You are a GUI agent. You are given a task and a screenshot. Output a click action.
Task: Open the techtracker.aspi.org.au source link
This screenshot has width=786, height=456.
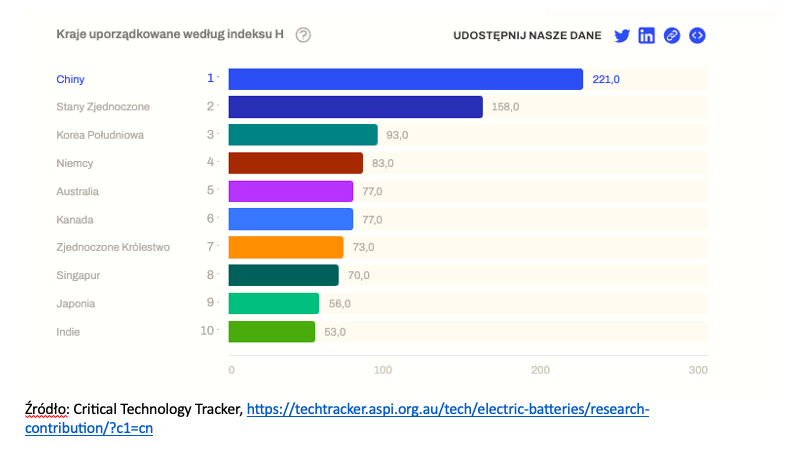[447, 410]
